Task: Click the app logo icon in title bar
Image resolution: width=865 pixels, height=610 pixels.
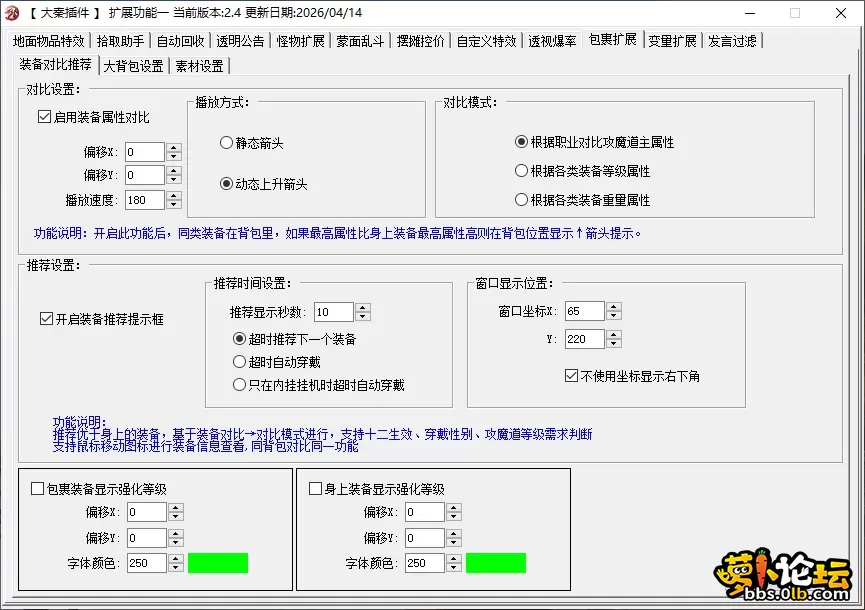Action: click(12, 13)
